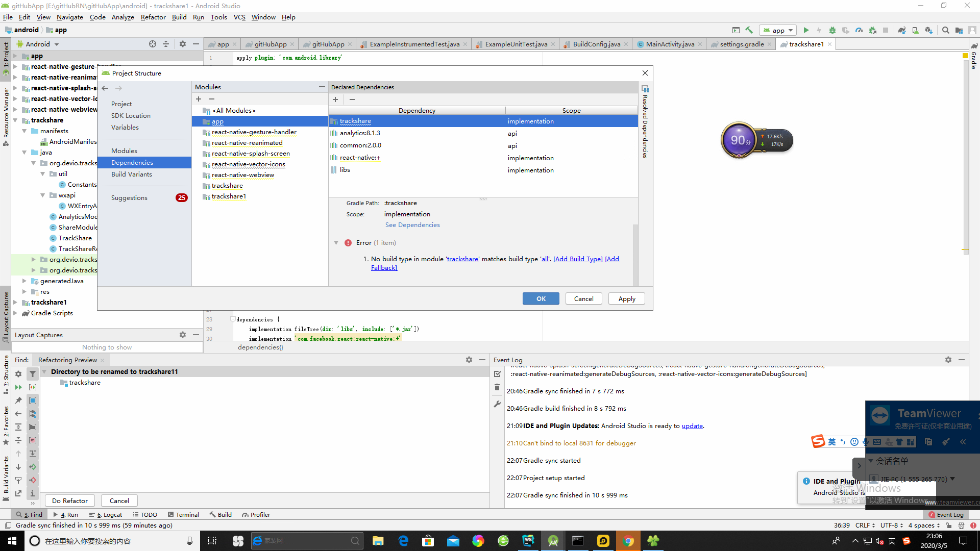Click Rerun double green arrows in Find
Image resolution: width=980 pixels, height=551 pixels.
(18, 387)
